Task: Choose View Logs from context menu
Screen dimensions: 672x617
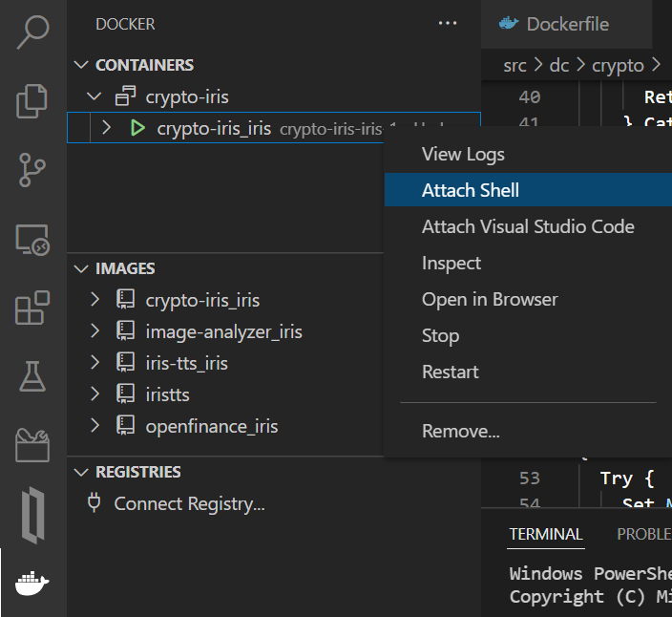Action: tap(528, 155)
